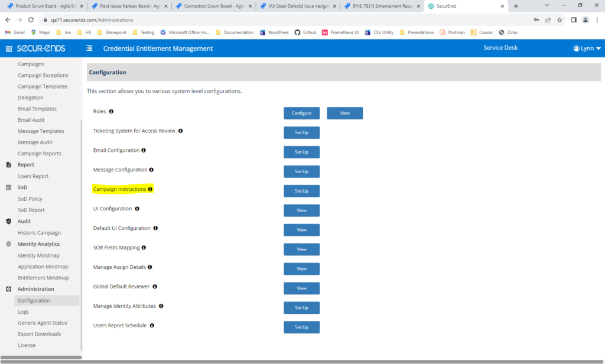Click the info icon beside Campaign Instructions

coord(150,189)
